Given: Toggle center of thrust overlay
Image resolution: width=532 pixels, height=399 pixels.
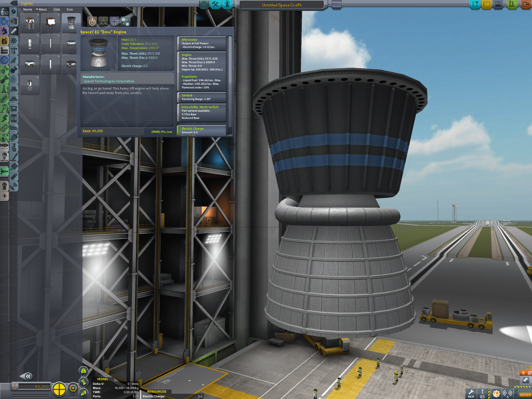Looking at the screenshot, I should [83, 382].
